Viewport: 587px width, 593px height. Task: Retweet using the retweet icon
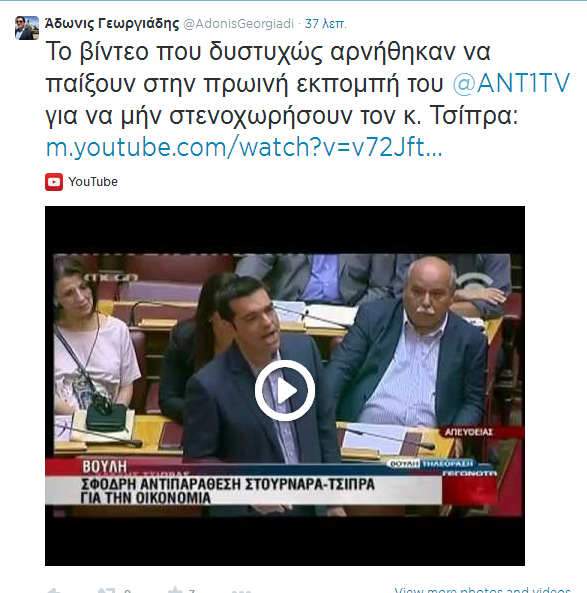[106, 591]
